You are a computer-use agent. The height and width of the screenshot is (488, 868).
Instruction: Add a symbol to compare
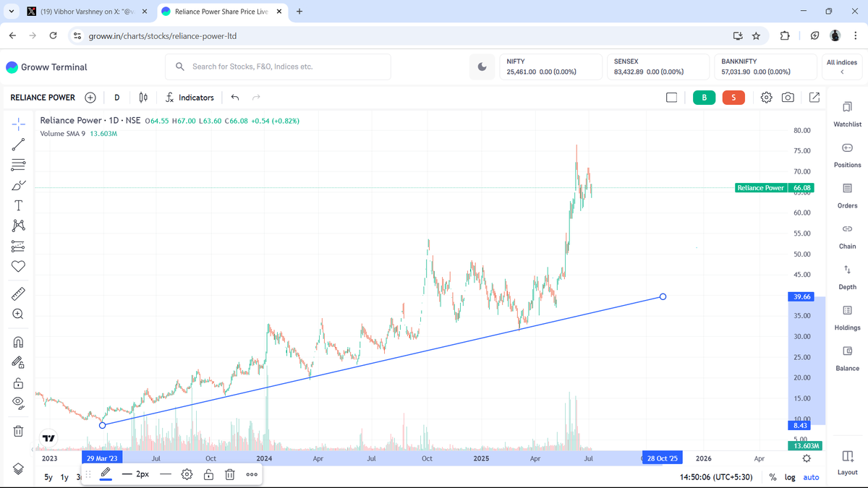pyautogui.click(x=90, y=98)
